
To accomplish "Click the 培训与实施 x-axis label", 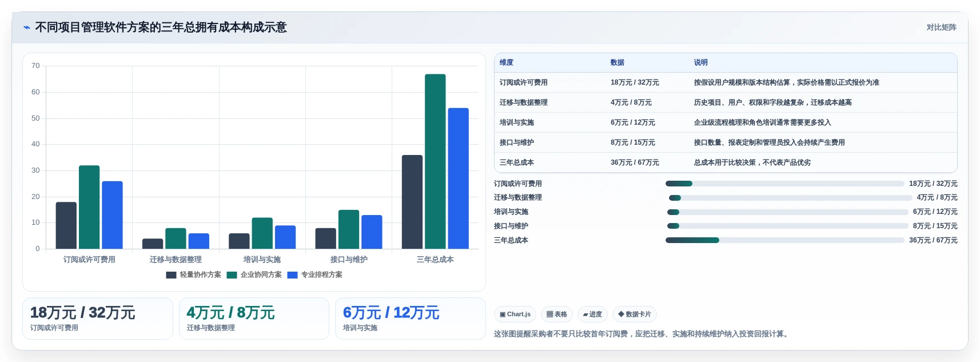I will [x=262, y=260].
